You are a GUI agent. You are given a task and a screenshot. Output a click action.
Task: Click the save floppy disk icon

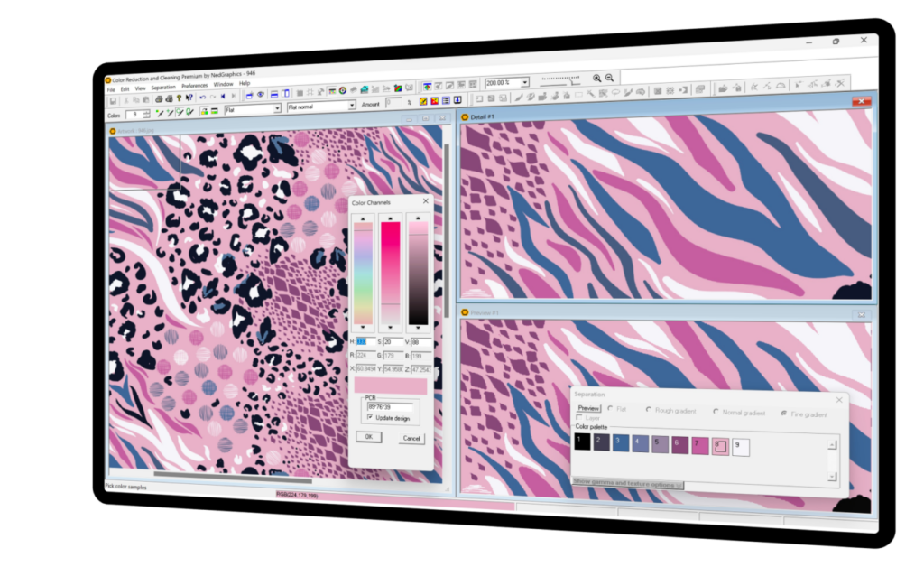pos(113,100)
